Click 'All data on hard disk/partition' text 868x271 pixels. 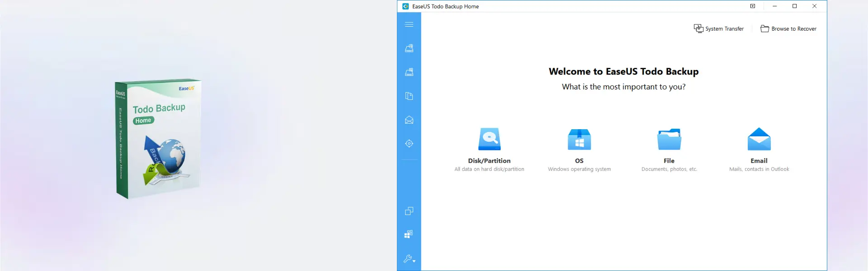[x=489, y=169]
